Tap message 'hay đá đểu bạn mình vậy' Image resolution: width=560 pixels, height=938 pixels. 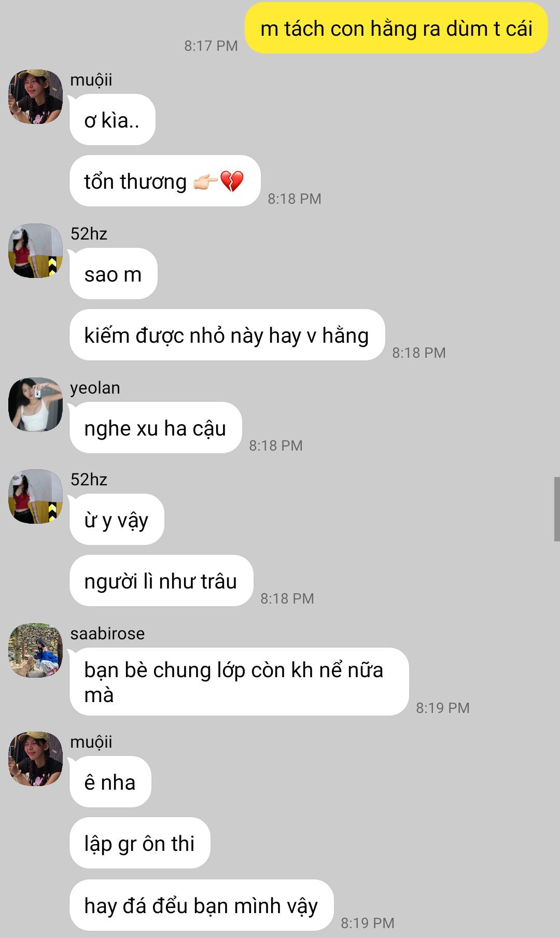(202, 905)
